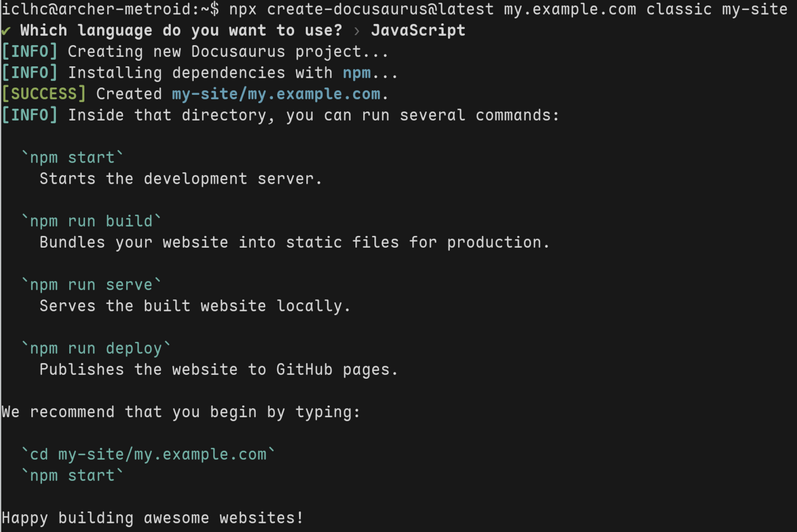Click the shell prompt iclhc@archer-metroid:~$
The height and width of the screenshot is (532, 797).
pyautogui.click(x=110, y=9)
